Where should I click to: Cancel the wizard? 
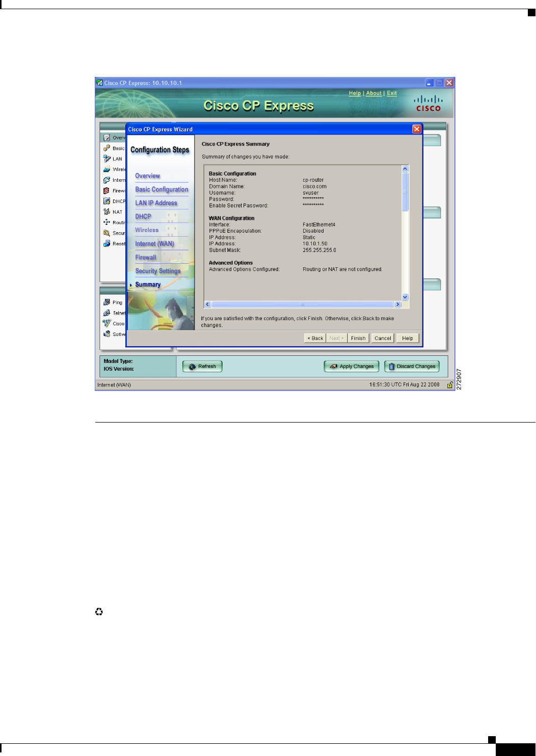(x=383, y=338)
